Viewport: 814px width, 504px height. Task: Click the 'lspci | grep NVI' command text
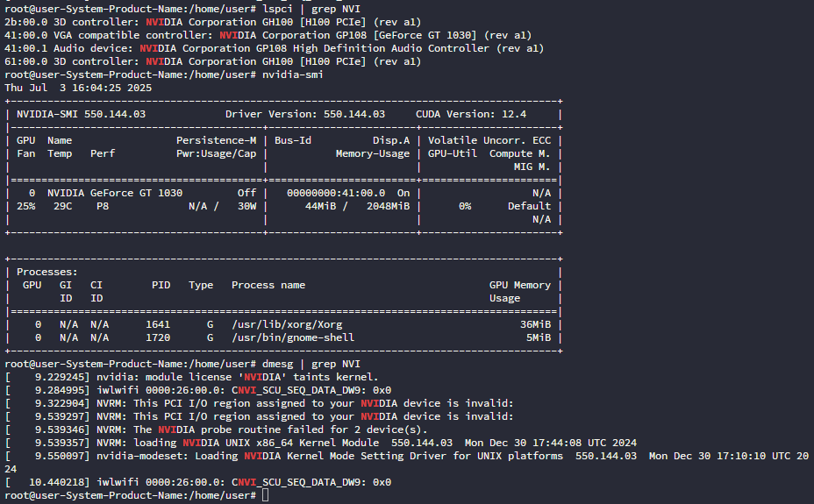(x=311, y=9)
